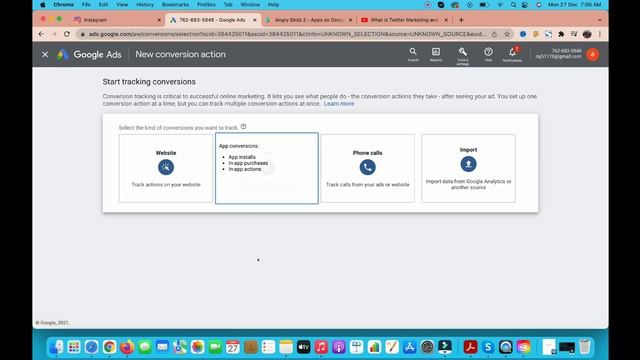Open Photos from the Dock
This screenshot has width=640, height=360.
pos(198,347)
